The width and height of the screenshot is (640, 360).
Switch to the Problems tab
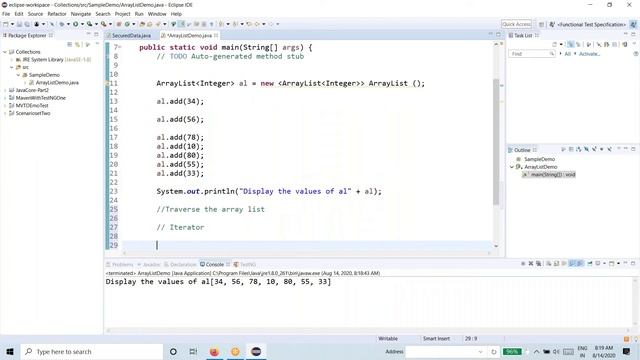pos(120,264)
